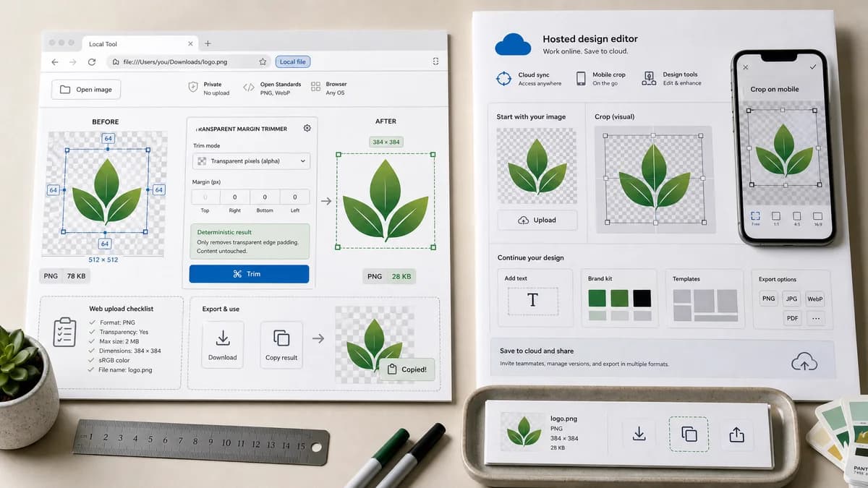Click the browser reload icon
Screen dimensions: 868x488
[x=92, y=62]
